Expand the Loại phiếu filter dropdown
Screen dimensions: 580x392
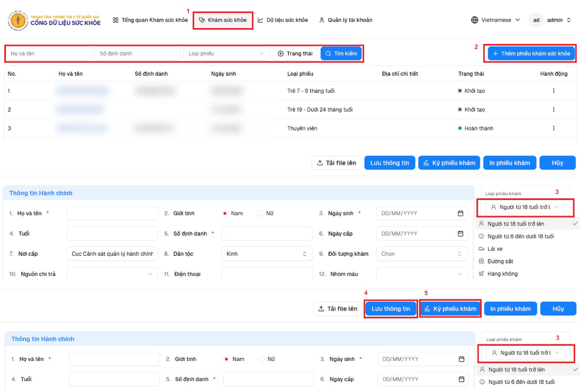(226, 54)
